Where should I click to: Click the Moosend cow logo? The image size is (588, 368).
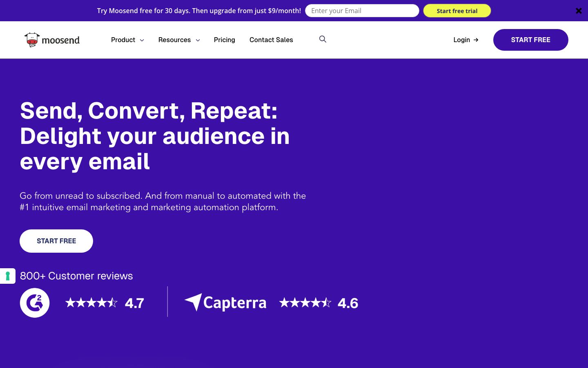52,40
